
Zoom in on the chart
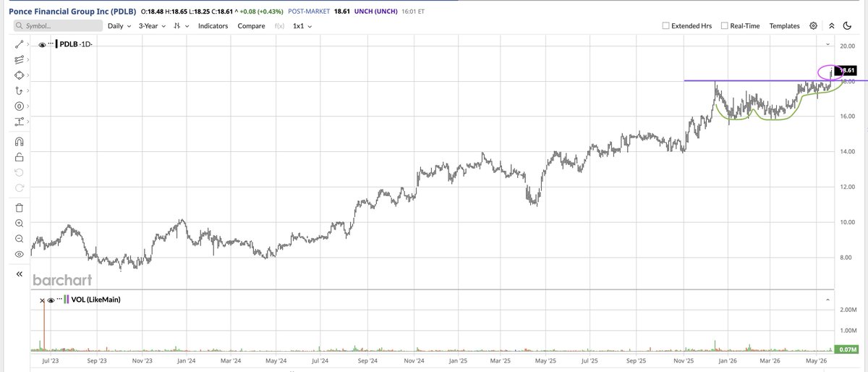pyautogui.click(x=19, y=224)
